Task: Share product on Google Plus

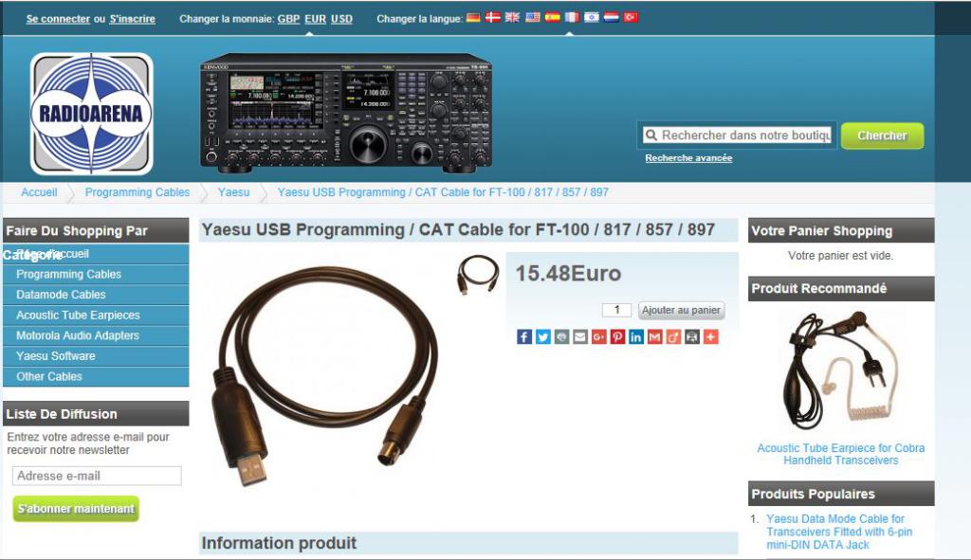Action: [599, 336]
